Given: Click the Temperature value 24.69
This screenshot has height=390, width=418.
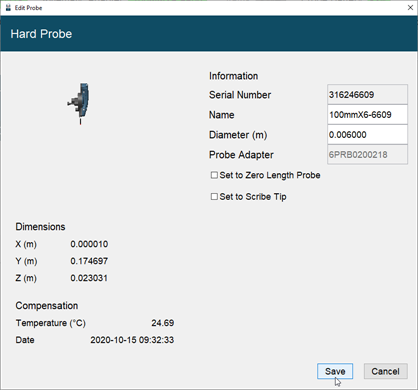Looking at the screenshot, I should coord(163,323).
